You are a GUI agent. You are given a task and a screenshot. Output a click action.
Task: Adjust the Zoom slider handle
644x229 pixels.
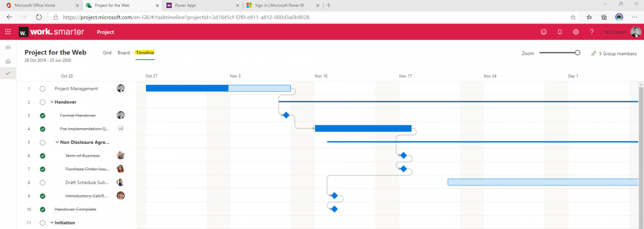(x=577, y=53)
